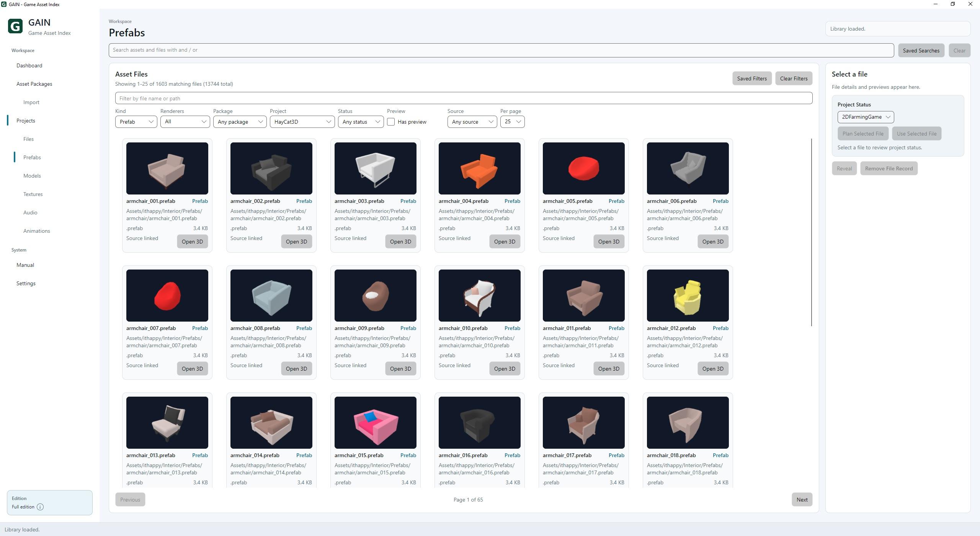Image resolution: width=980 pixels, height=536 pixels.
Task: Change the Per page dropdown value
Action: [x=512, y=122]
